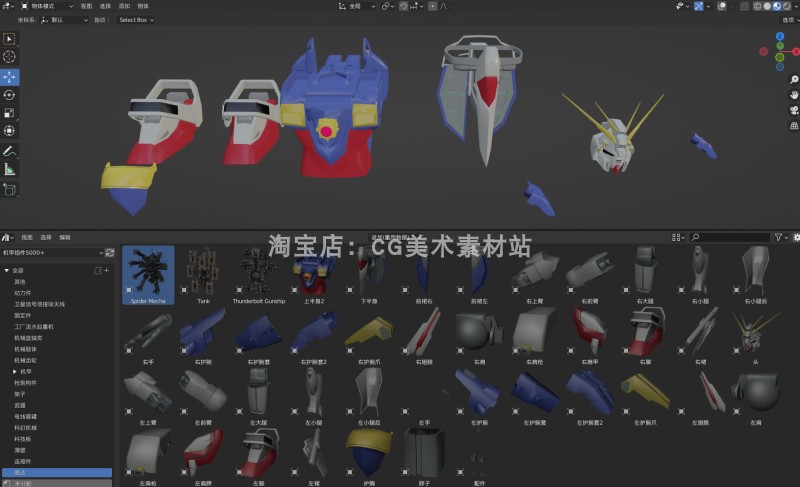
Task: Select the Annotate pencil tool
Action: [9, 151]
